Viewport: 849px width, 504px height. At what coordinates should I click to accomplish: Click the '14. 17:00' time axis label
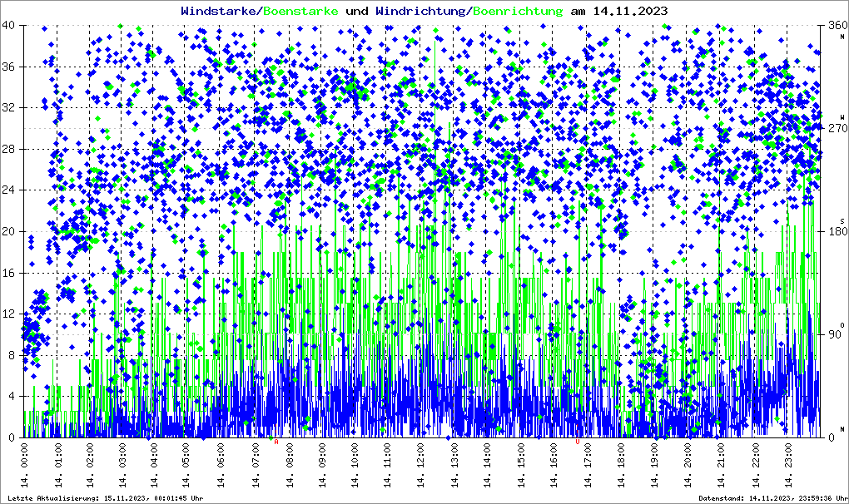[588, 466]
